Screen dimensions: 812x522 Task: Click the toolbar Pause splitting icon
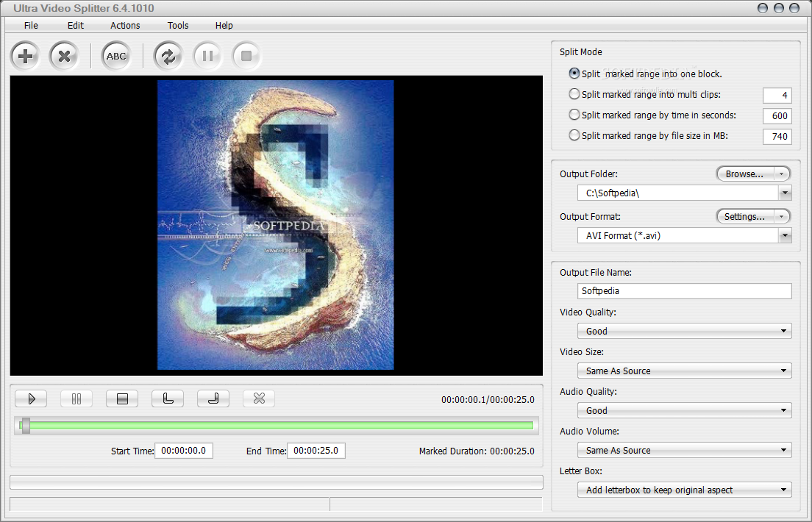pyautogui.click(x=207, y=56)
